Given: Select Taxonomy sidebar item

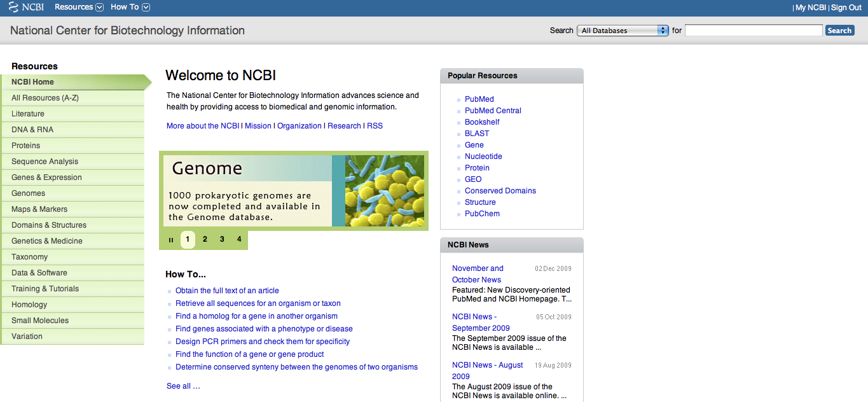Looking at the screenshot, I should [72, 257].
